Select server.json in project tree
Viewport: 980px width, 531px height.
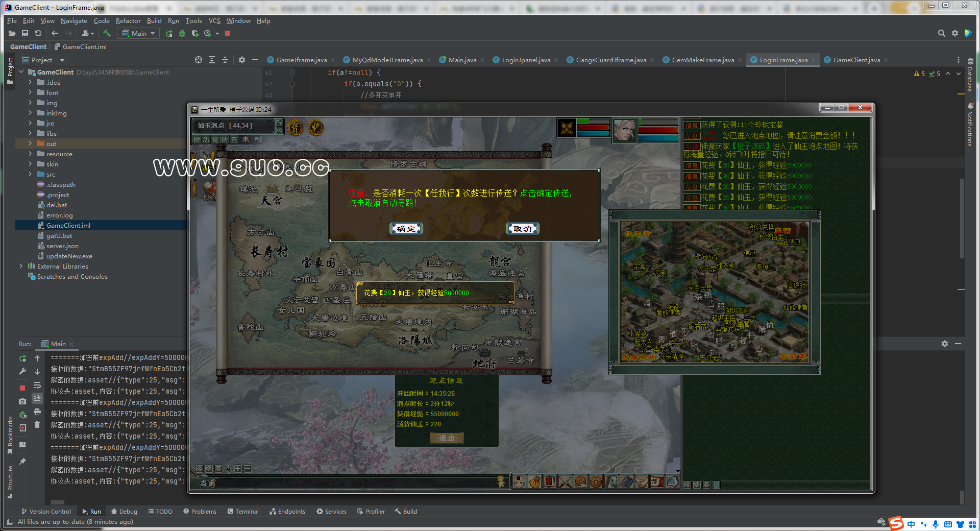pos(62,246)
